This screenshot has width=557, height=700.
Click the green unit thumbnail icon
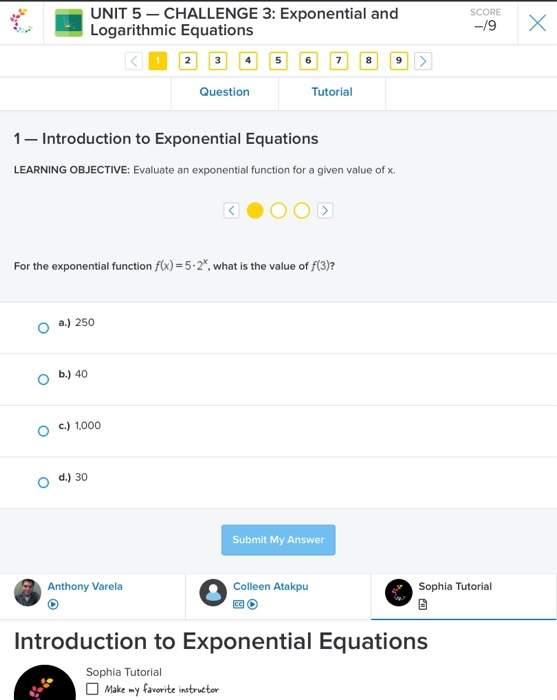click(69, 23)
